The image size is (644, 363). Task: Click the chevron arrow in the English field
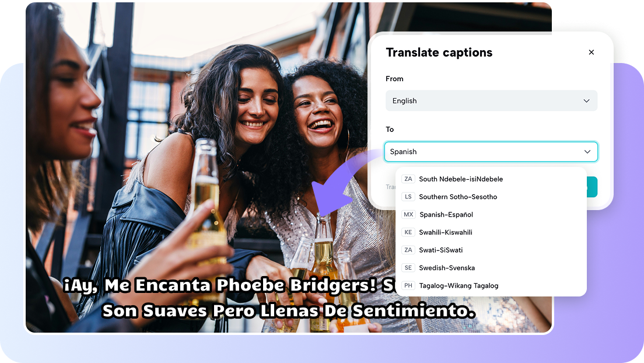click(586, 101)
